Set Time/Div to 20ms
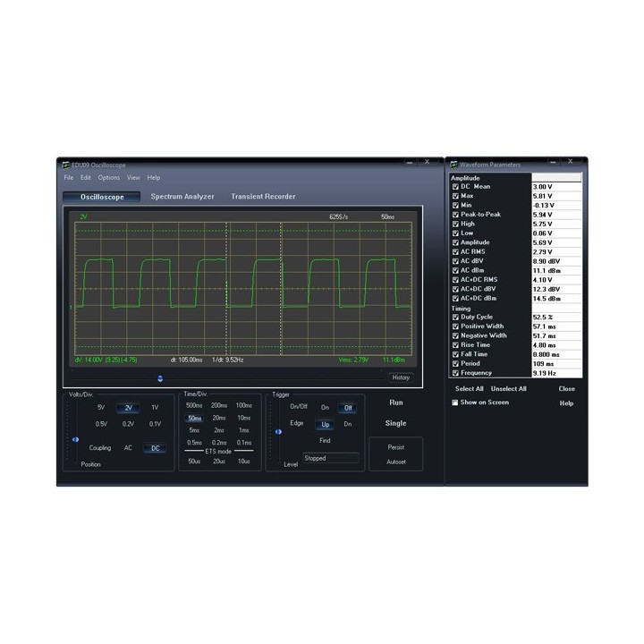Image resolution: width=644 pixels, height=644 pixels. [x=219, y=418]
